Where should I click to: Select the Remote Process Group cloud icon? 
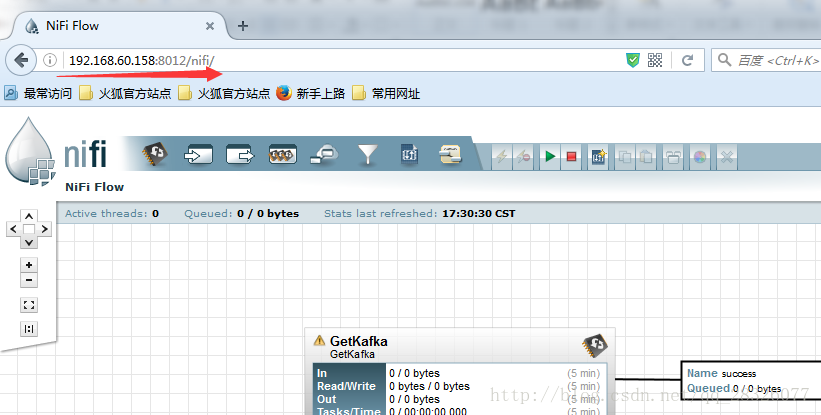[x=324, y=155]
